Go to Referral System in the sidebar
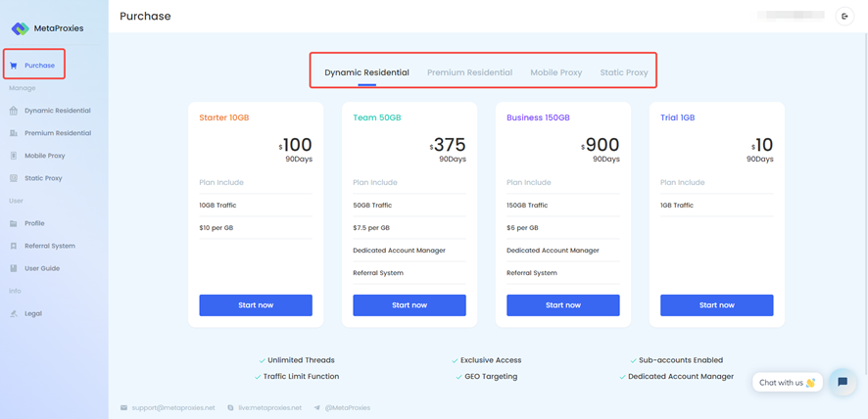Image resolution: width=868 pixels, height=419 pixels. coord(50,246)
